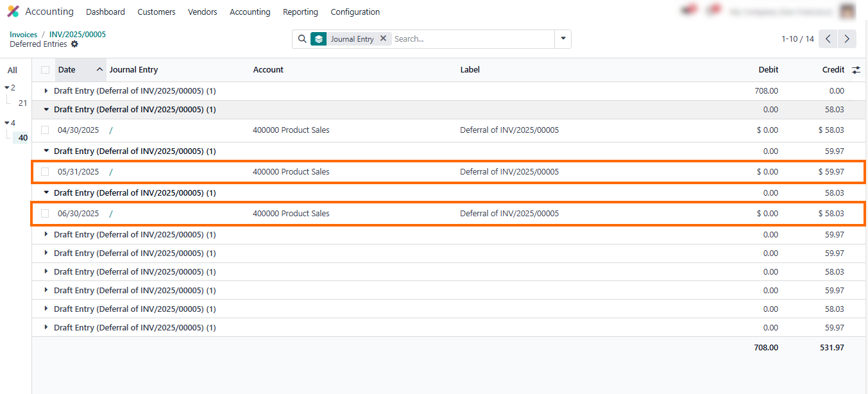Remove the Journal Entry group filter
The width and height of the screenshot is (868, 394).
tap(383, 39)
